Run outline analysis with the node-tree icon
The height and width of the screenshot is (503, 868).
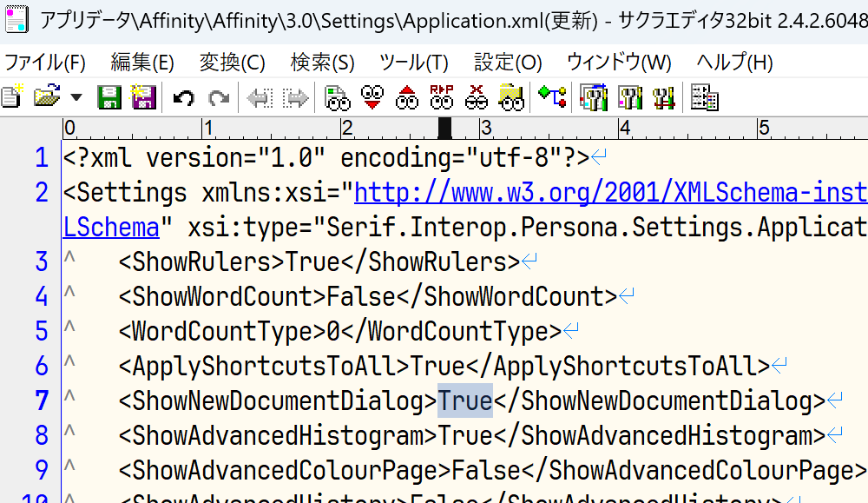[x=552, y=97]
